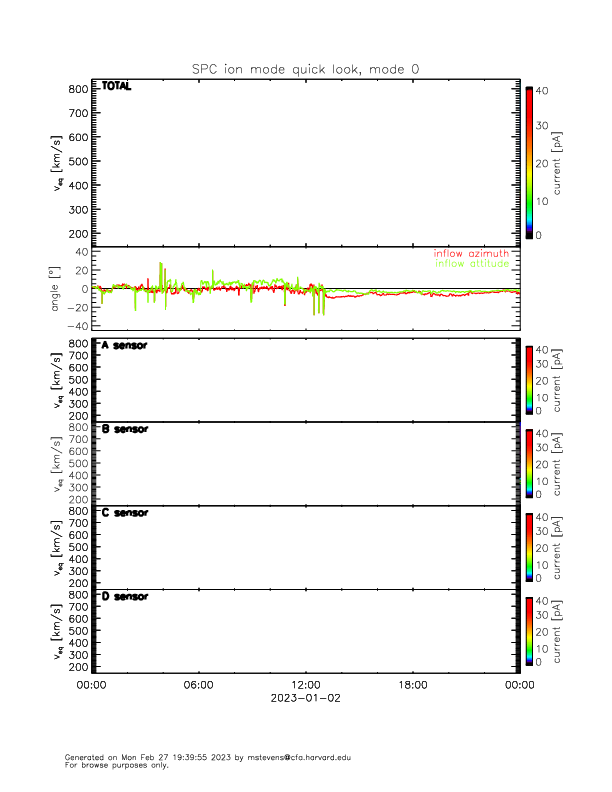
Task: Click the 'For browse purposes only.' footer text
Action: 111,765
